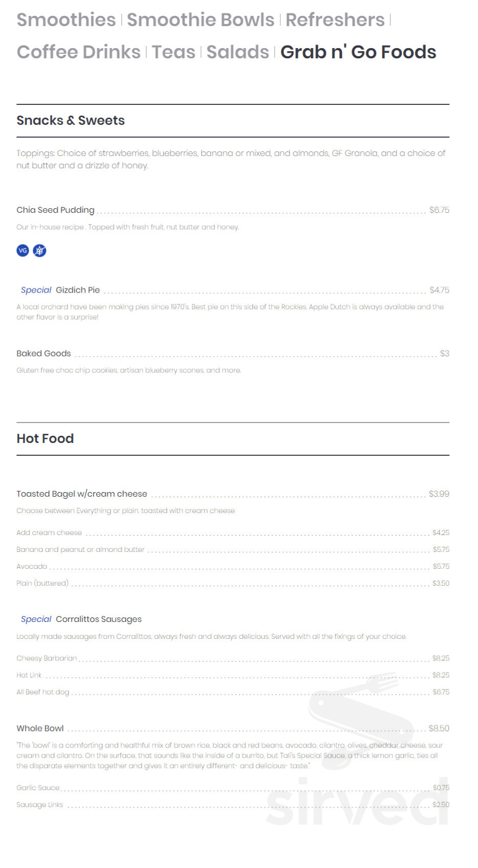Screen dimensions: 478x868
Task: Click the blue VG vegan icon
Action: click(x=23, y=251)
